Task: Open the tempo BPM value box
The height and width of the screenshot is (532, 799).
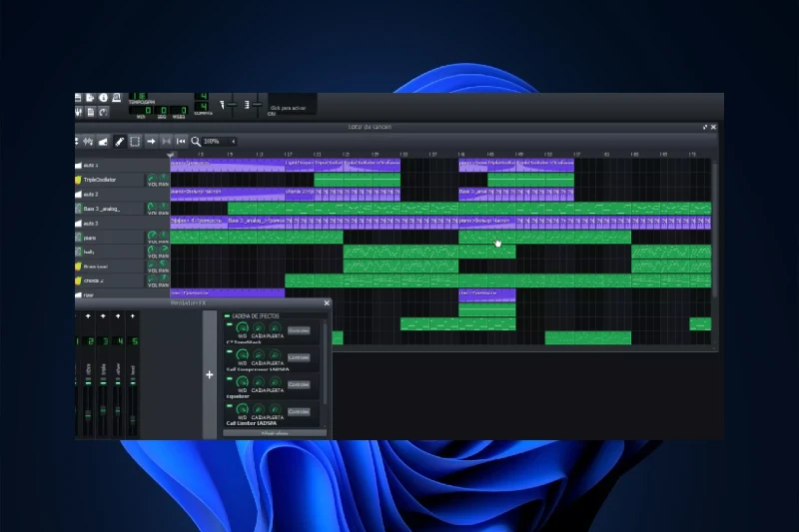Action: tap(138, 97)
